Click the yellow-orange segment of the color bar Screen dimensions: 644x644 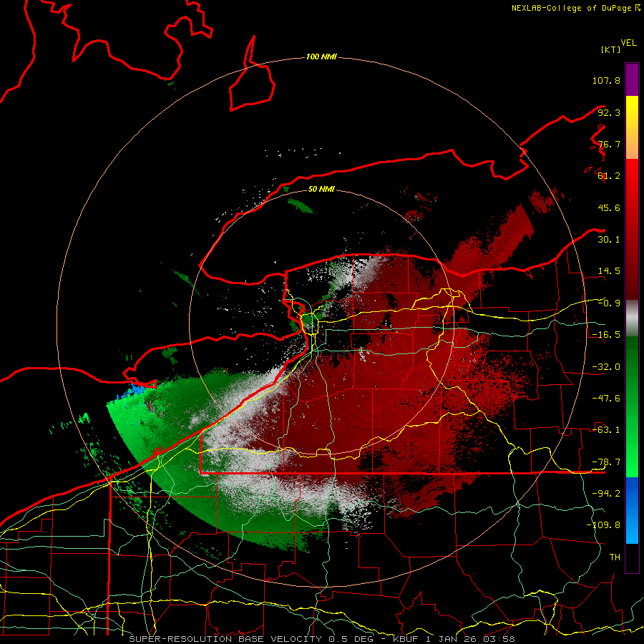coord(632,127)
